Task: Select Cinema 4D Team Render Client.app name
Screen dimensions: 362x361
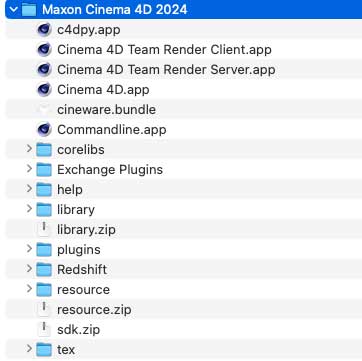Action: pyautogui.click(x=164, y=50)
